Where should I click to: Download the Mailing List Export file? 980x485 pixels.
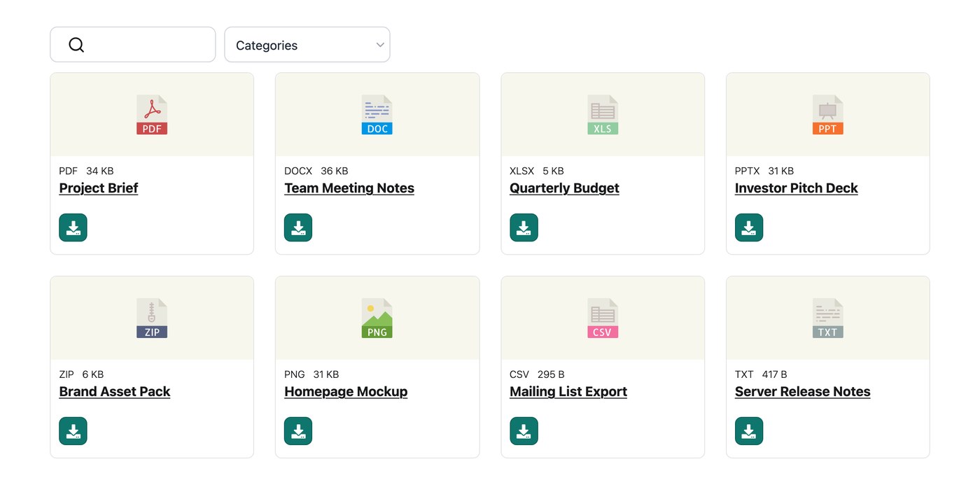click(x=524, y=431)
